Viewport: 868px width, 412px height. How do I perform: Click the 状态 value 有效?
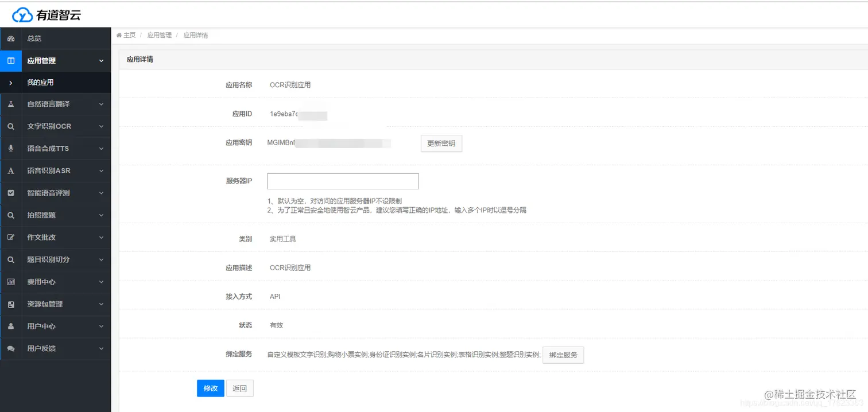277,325
